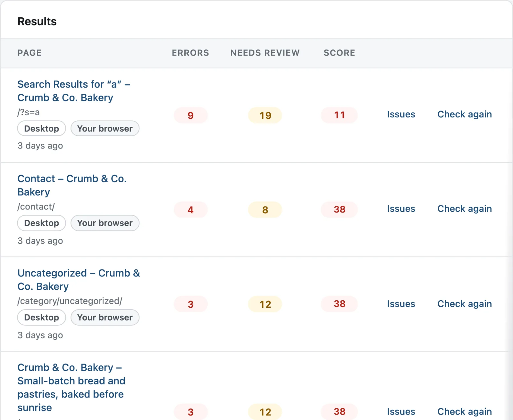Select the /contact/ path text
This screenshot has width=513, height=420.
[x=36, y=207]
